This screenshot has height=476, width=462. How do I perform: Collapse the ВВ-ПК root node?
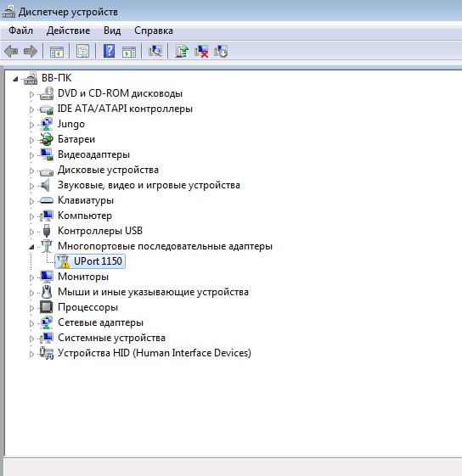[x=15, y=80]
